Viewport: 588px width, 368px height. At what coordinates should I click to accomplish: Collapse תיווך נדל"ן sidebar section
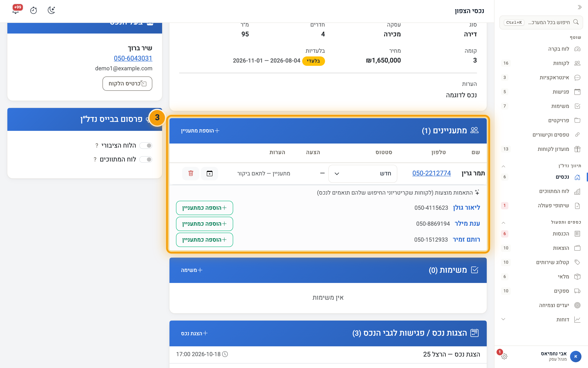(x=503, y=166)
